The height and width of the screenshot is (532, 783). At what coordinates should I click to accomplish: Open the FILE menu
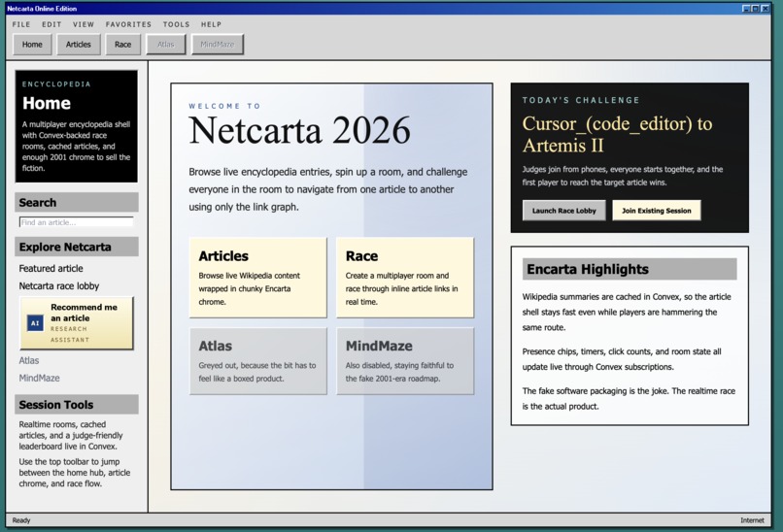coord(21,24)
